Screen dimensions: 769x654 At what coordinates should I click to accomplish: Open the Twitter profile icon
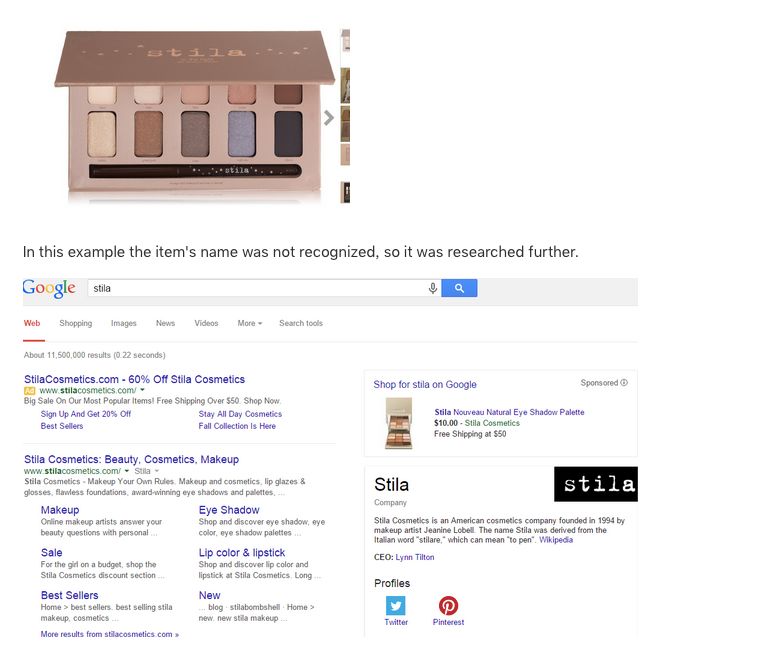(396, 605)
